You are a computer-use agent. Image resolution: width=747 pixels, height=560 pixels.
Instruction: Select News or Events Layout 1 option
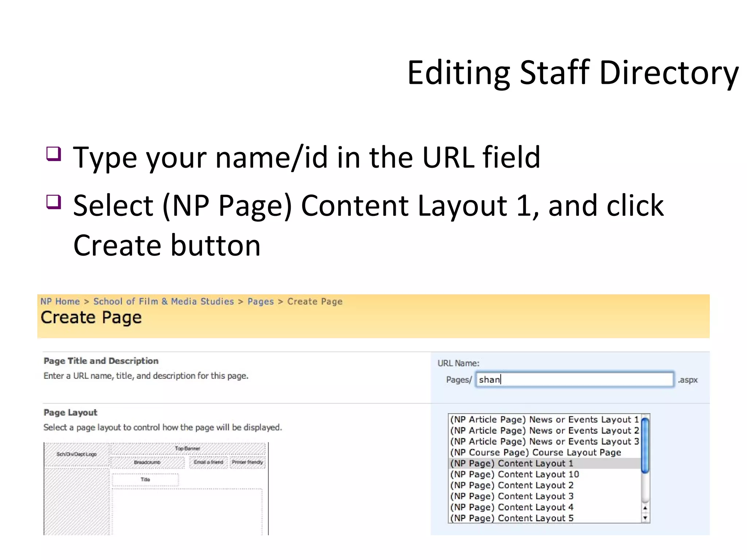point(544,420)
